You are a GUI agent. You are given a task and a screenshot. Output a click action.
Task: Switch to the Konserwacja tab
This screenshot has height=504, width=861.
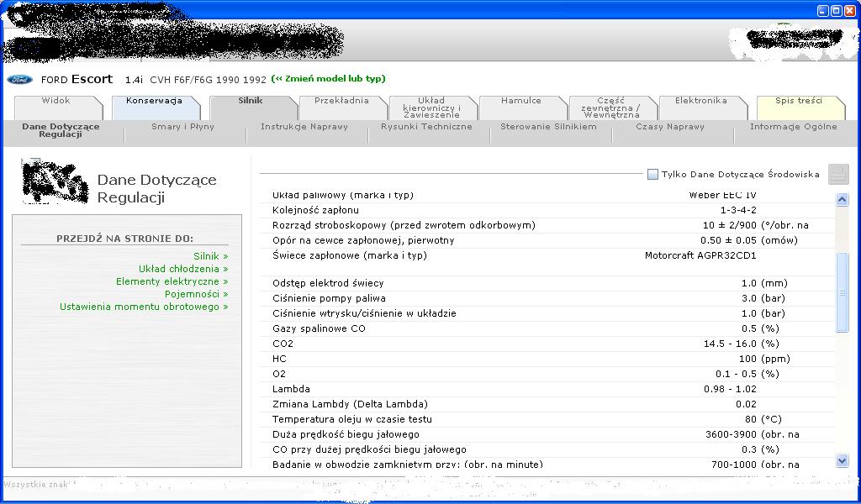pyautogui.click(x=154, y=101)
